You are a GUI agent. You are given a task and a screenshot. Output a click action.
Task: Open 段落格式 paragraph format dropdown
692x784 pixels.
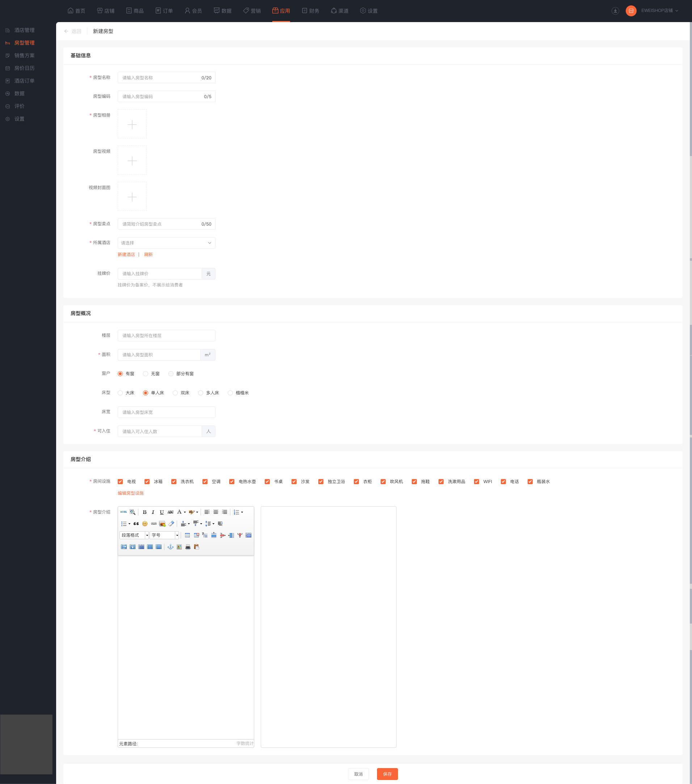[x=134, y=535]
